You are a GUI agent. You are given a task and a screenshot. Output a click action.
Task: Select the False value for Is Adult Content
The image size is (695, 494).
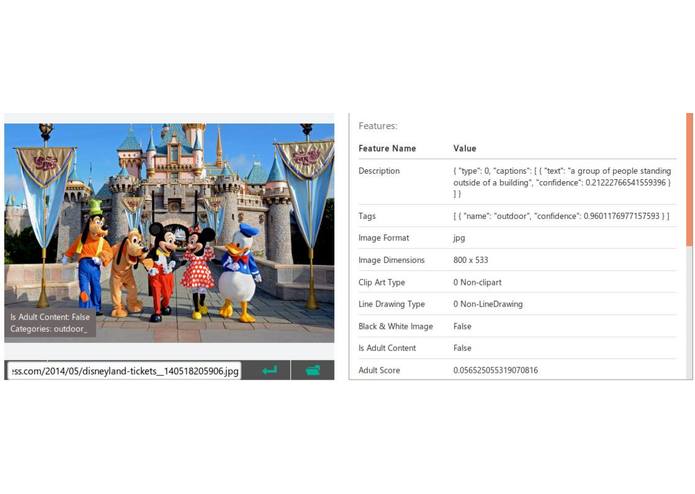[462, 348]
